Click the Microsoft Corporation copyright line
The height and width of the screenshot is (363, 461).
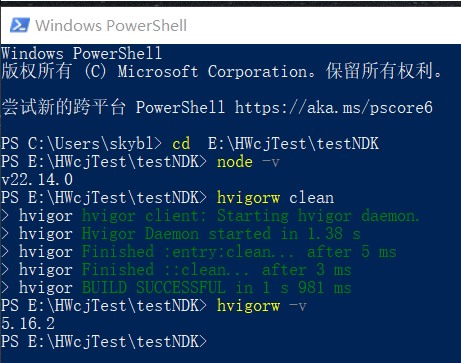click(x=222, y=71)
